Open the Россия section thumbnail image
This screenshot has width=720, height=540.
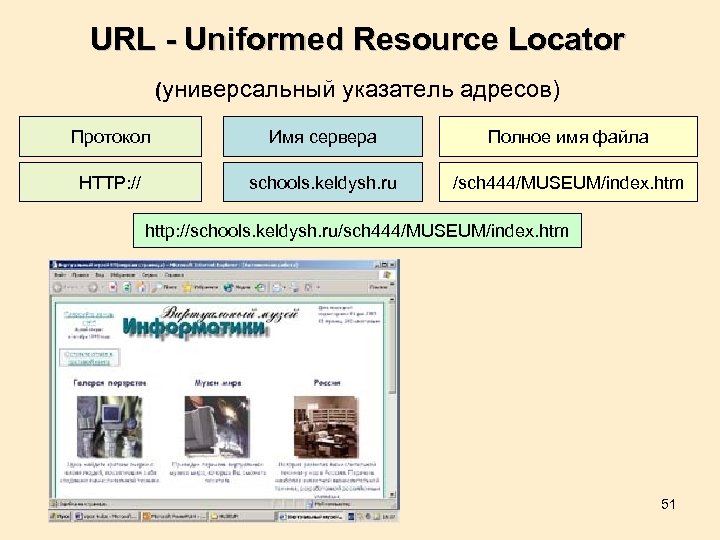point(326,427)
